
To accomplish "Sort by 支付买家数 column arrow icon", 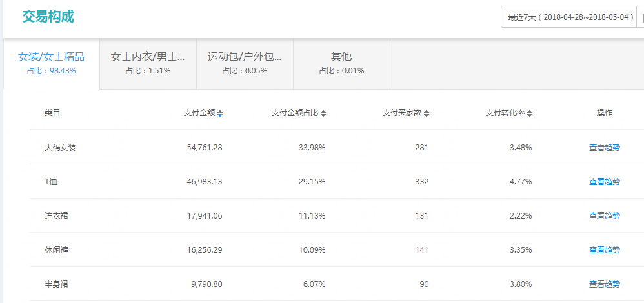I will click(427, 113).
